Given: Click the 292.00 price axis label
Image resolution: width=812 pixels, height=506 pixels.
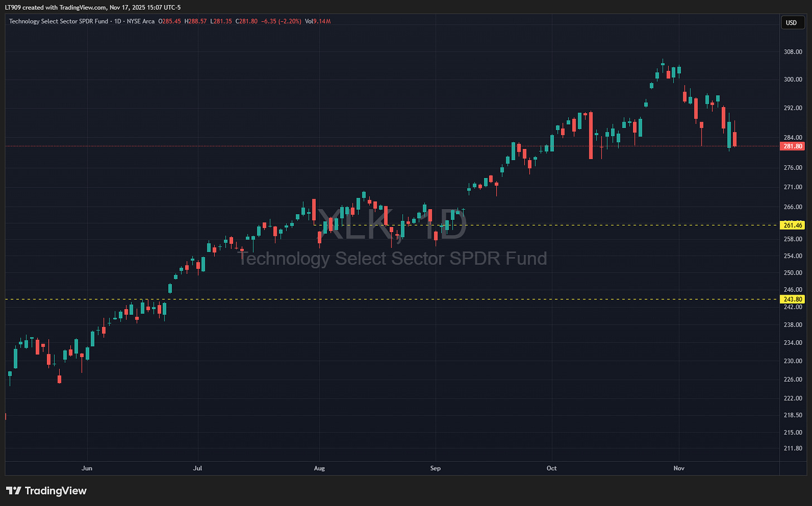Looking at the screenshot, I should coord(793,108).
